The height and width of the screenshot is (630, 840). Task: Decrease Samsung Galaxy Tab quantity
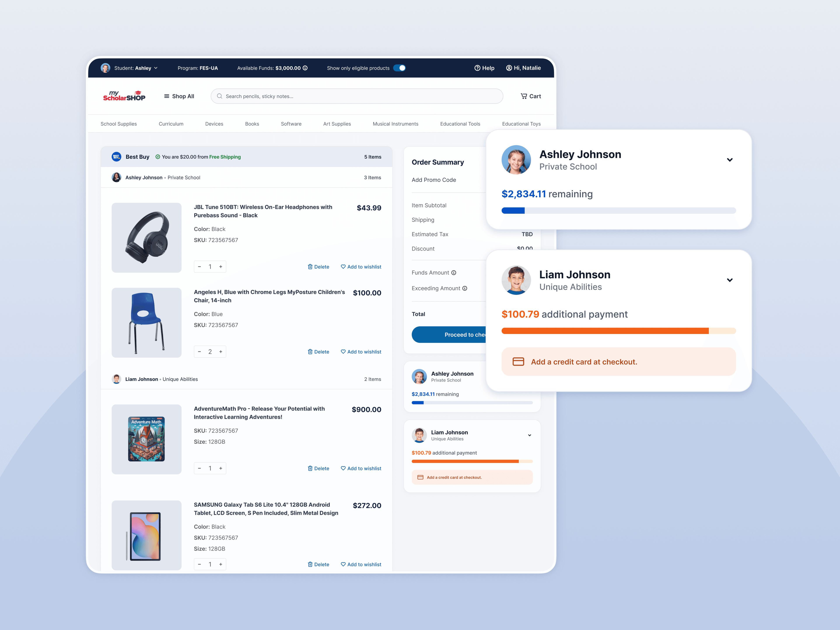coord(199,564)
